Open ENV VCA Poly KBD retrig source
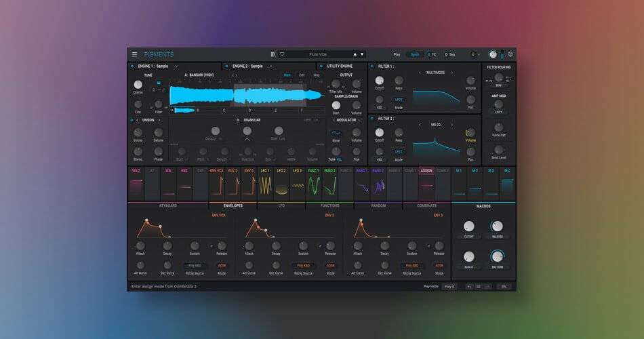This screenshot has width=644, height=339. tap(195, 266)
